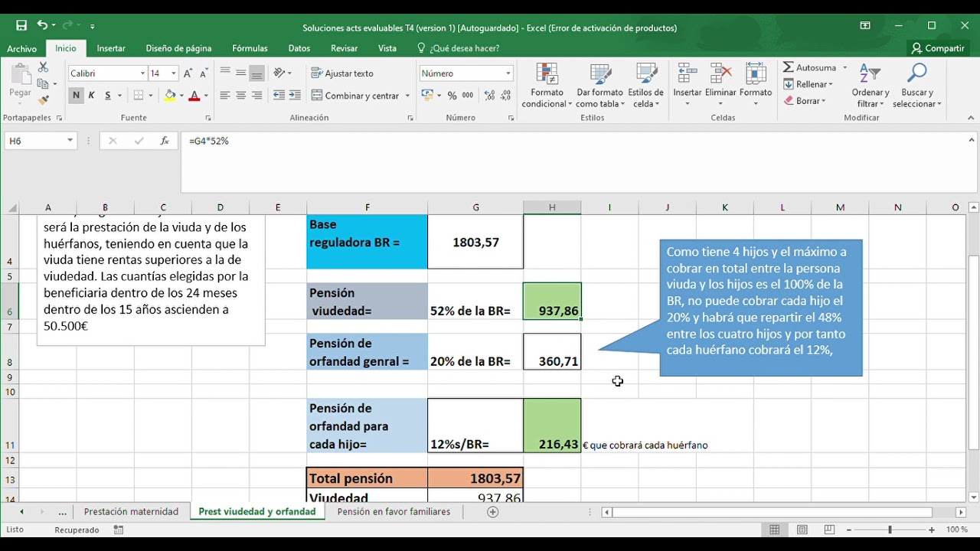Add a new worksheet with the plus button

[x=492, y=511]
